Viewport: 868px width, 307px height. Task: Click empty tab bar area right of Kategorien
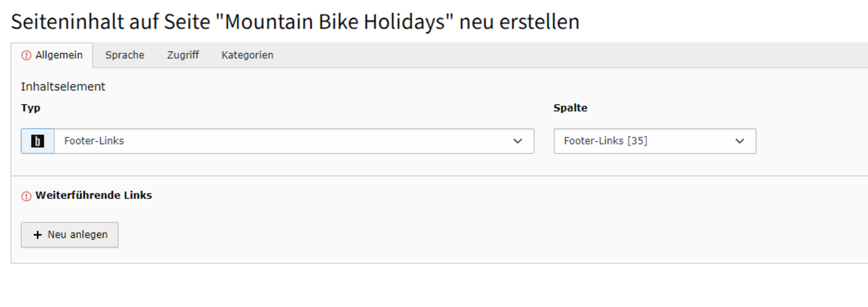coord(542,55)
